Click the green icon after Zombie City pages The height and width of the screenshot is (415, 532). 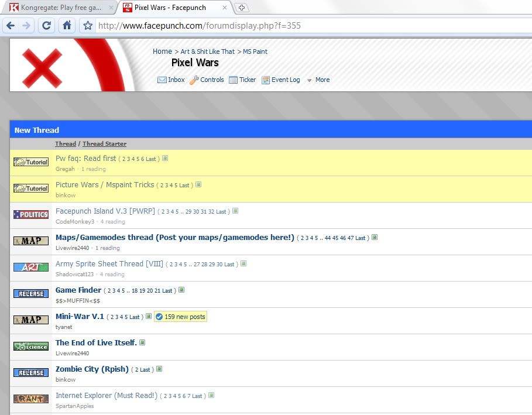coord(159,369)
